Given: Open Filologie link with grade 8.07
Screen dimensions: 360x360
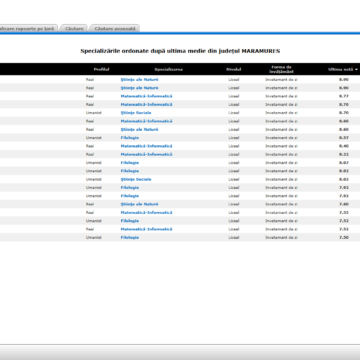Looking at the screenshot, I should pos(130,163).
